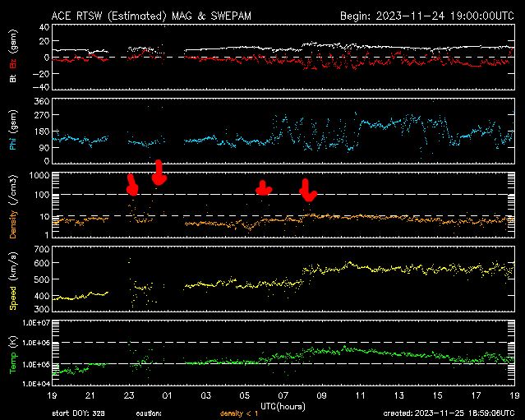Click the leftmost red arrow in density panel
Viewport: 525px width, 420px height.
pyautogui.click(x=131, y=185)
